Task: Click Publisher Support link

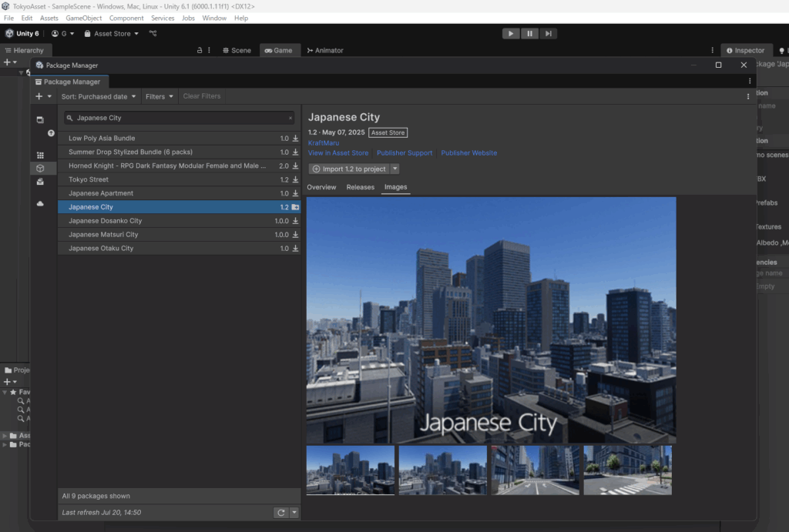Action: (405, 153)
